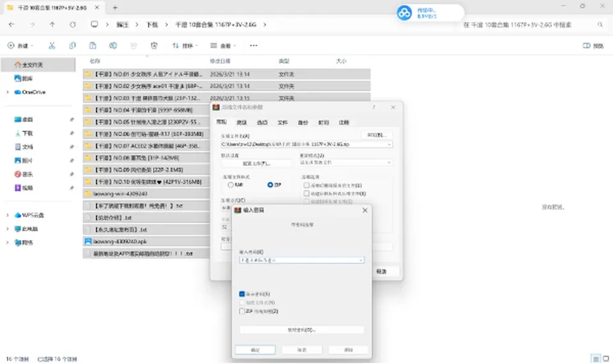
Task: Confirm password with the OK button
Action: pyautogui.click(x=255, y=349)
